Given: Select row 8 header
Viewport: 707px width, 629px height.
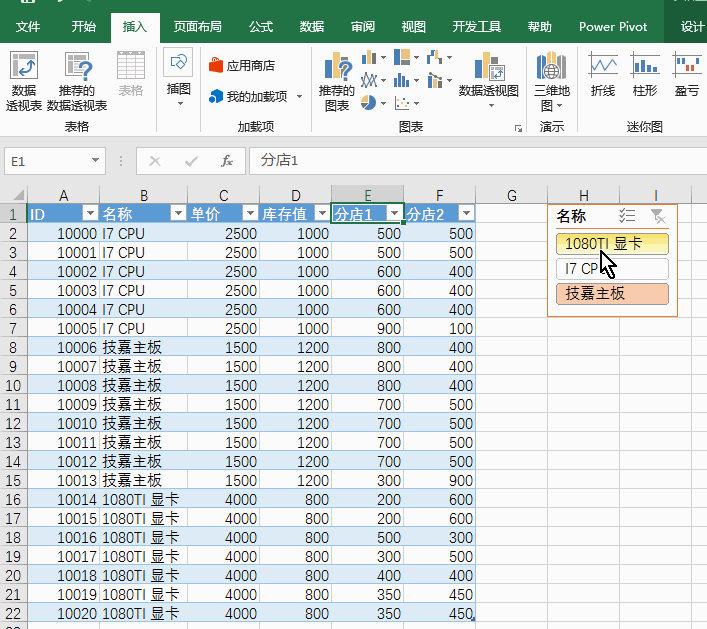Looking at the screenshot, I should click(13, 348).
